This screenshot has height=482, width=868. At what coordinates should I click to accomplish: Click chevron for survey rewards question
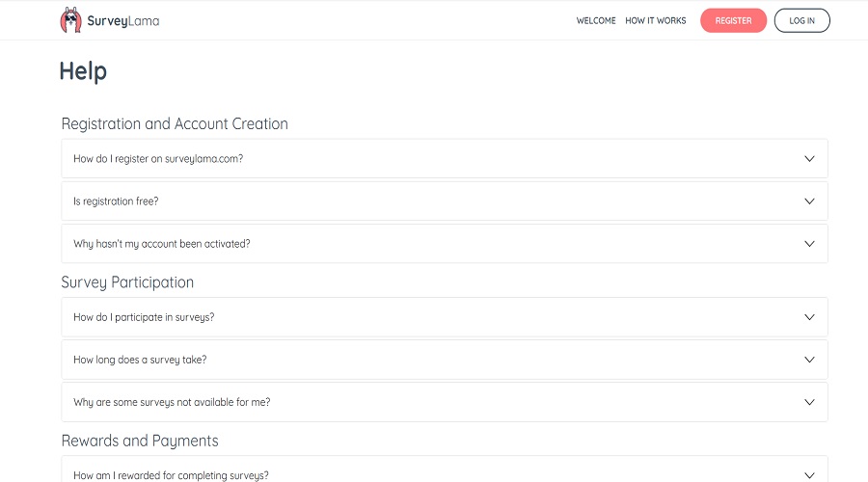point(809,474)
